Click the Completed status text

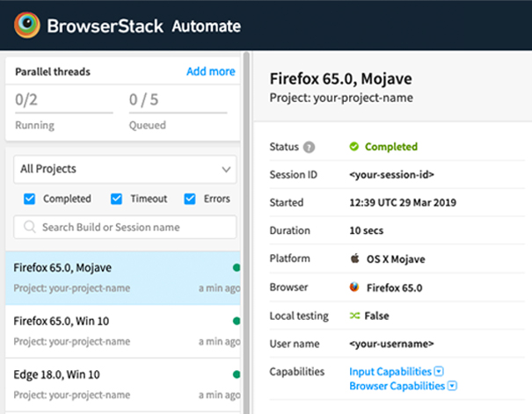(391, 147)
